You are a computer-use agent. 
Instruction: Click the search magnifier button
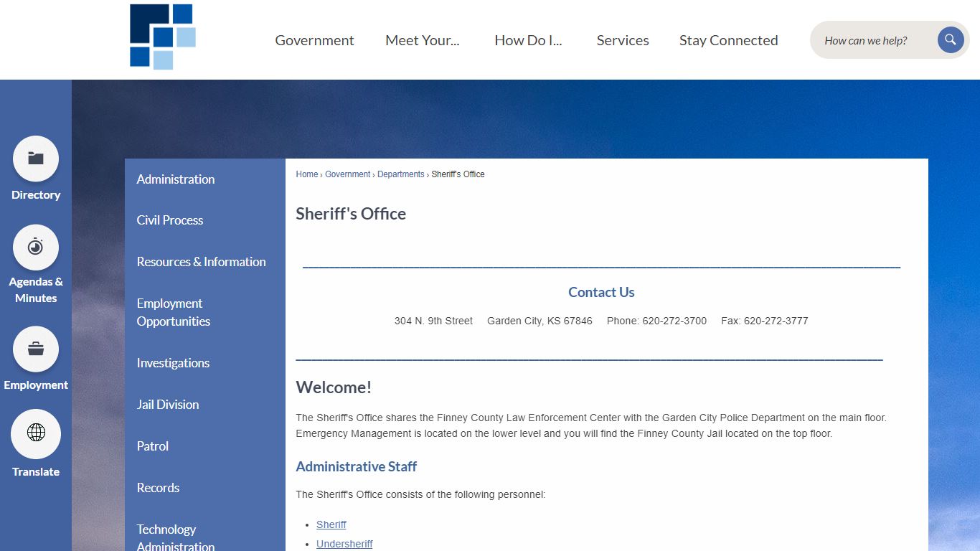(x=951, y=39)
